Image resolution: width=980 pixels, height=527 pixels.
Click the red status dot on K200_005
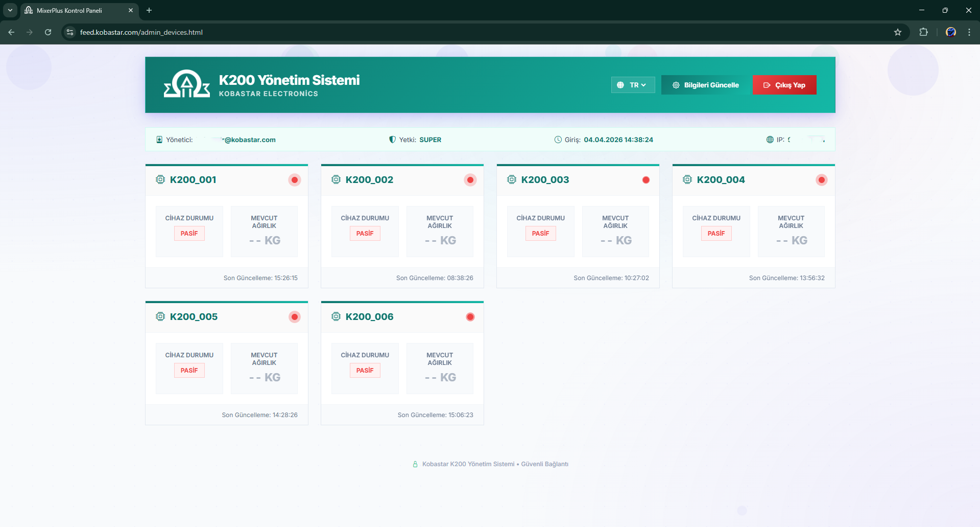[x=295, y=317]
